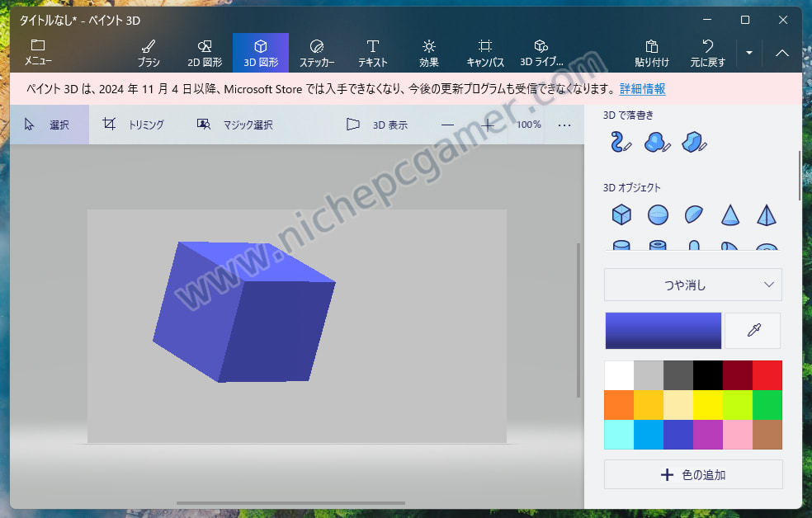Image resolution: width=812 pixels, height=518 pixels.
Task: Select the gold color swatch
Action: click(x=649, y=405)
